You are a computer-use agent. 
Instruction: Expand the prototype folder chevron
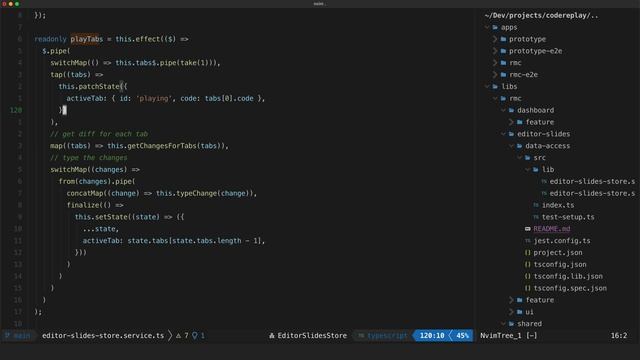tap(495, 39)
